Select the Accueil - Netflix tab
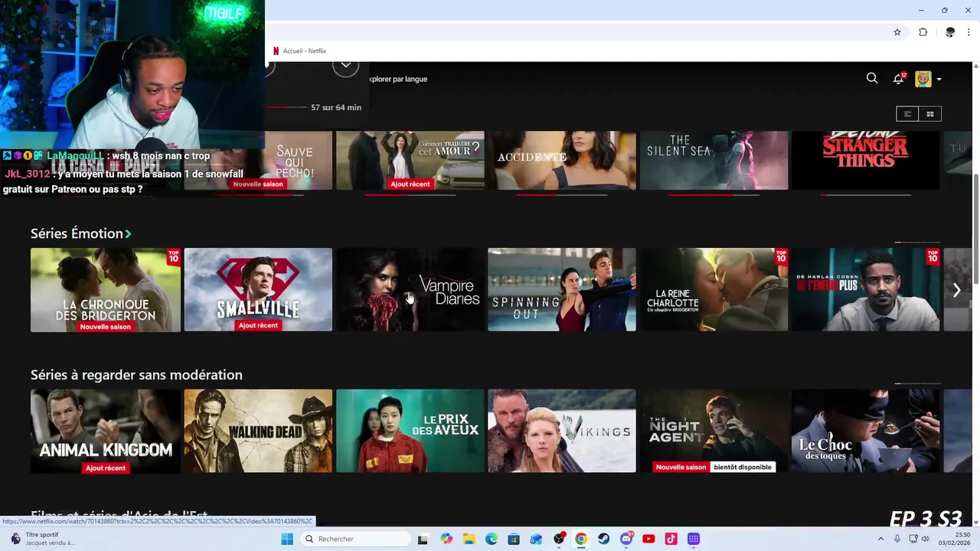This screenshot has height=551, width=980. (300, 51)
